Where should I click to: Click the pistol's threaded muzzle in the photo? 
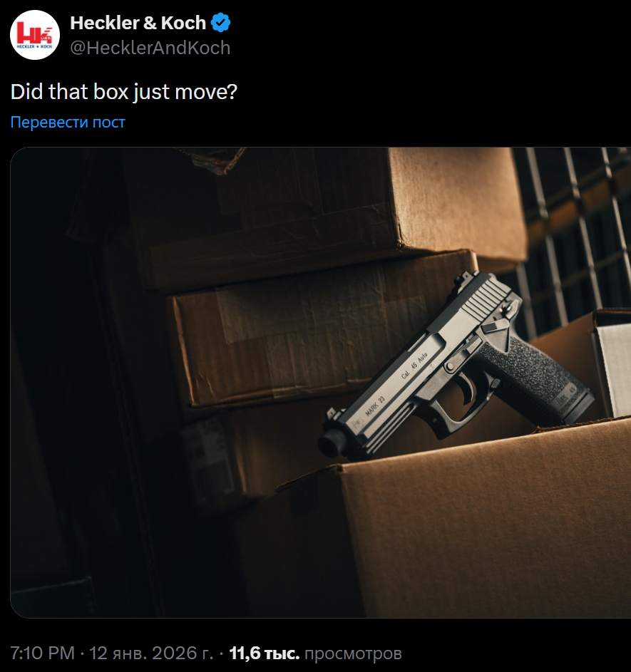pos(332,443)
